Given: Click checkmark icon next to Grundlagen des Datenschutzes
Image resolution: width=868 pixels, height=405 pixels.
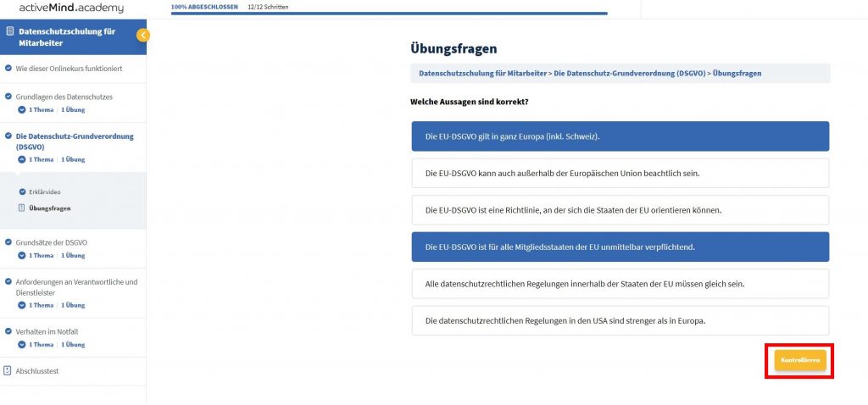Looking at the screenshot, I should coord(8,97).
